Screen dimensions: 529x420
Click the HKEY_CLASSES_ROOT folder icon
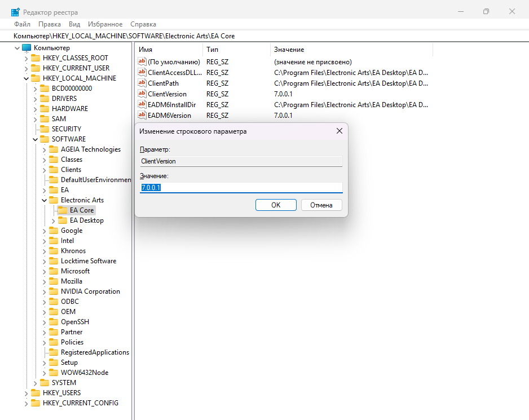(x=36, y=58)
